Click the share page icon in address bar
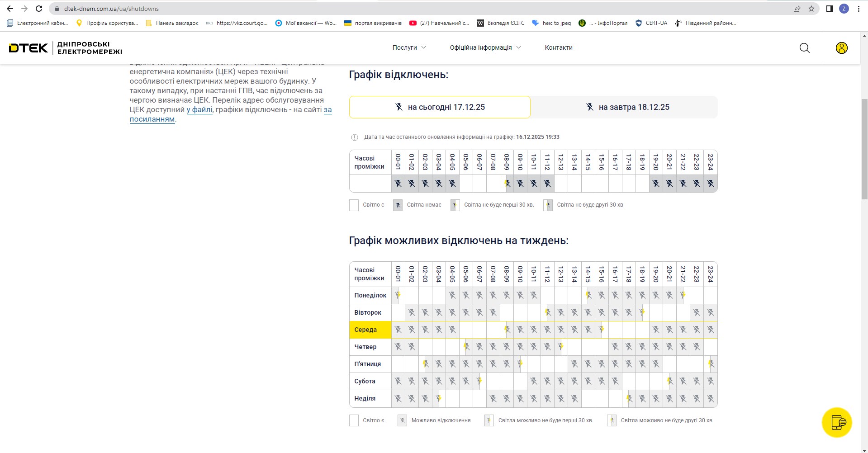The image size is (868, 453). pos(797,9)
